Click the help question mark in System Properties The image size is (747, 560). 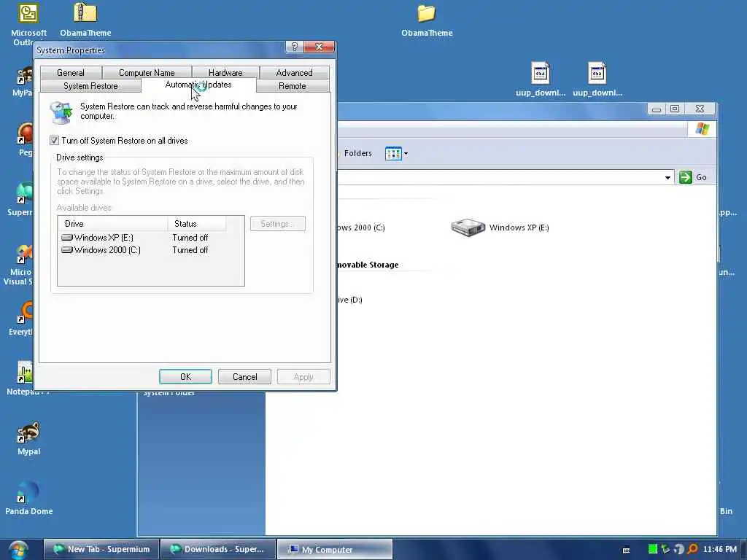pos(295,47)
